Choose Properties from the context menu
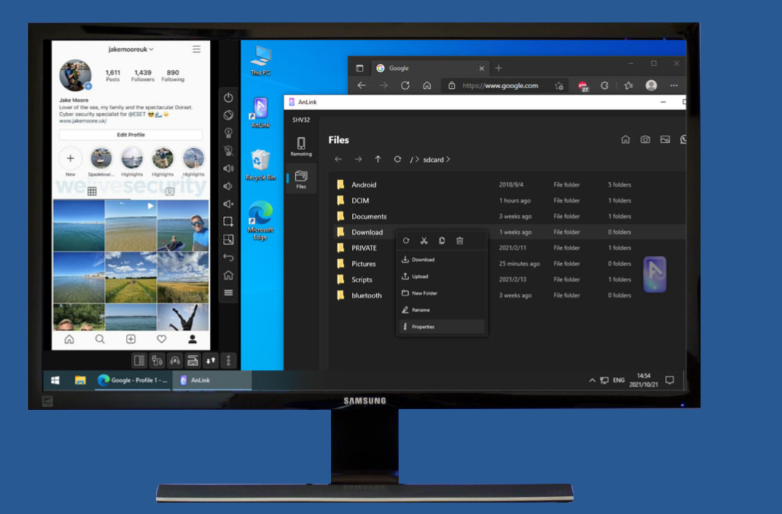782x514 pixels. [422, 327]
